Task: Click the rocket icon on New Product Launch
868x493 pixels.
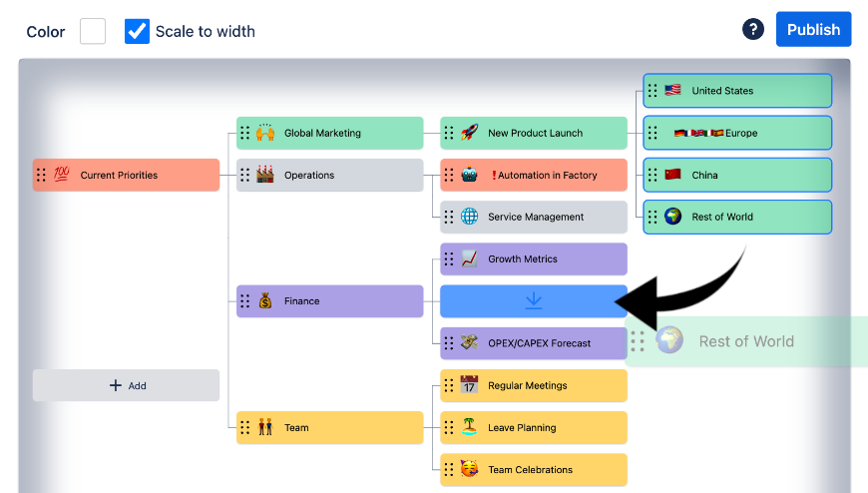Action: 469,133
